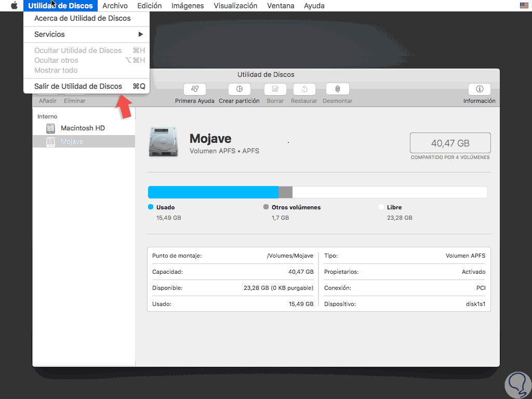Open the Edición menu

(x=150, y=6)
